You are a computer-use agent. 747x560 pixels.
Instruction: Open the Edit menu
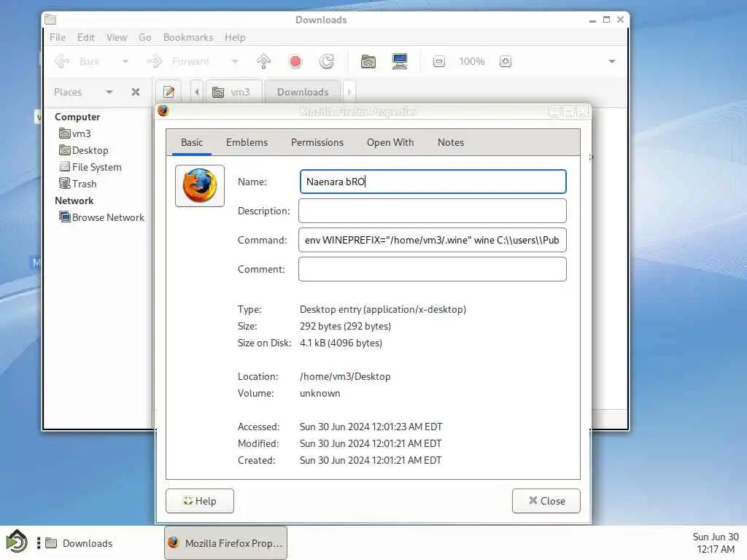[x=86, y=37]
